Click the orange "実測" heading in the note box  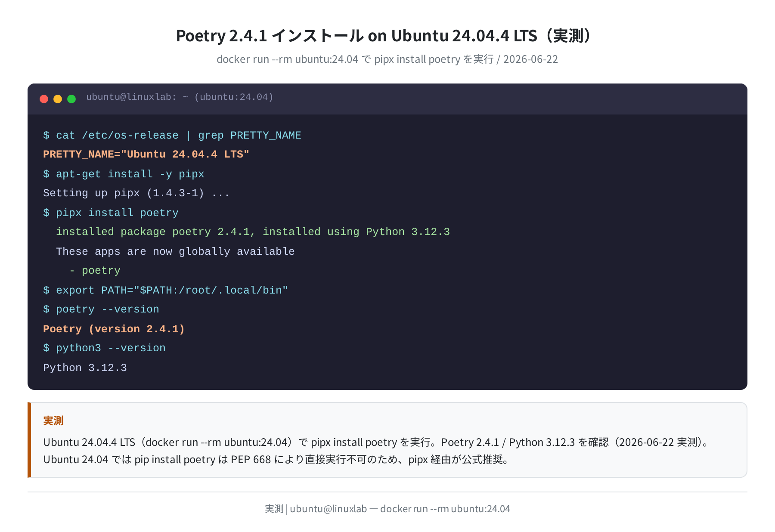pyautogui.click(x=53, y=421)
